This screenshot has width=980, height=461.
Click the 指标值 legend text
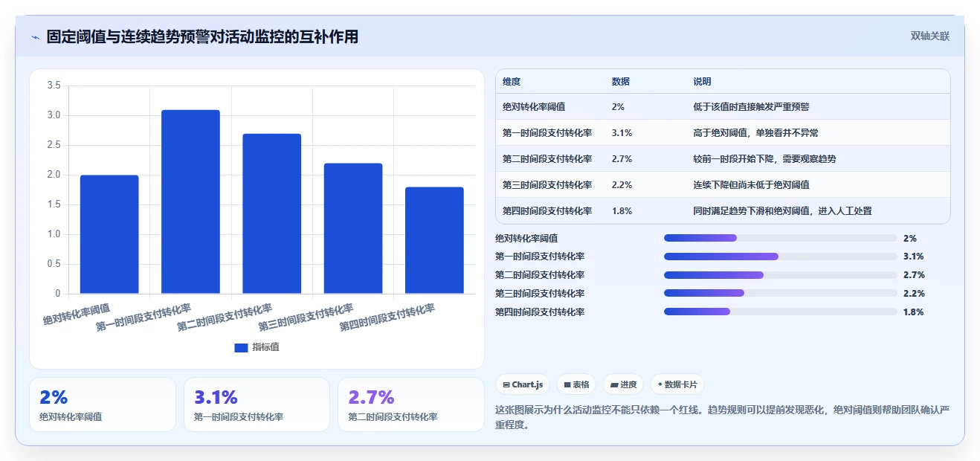click(x=265, y=347)
